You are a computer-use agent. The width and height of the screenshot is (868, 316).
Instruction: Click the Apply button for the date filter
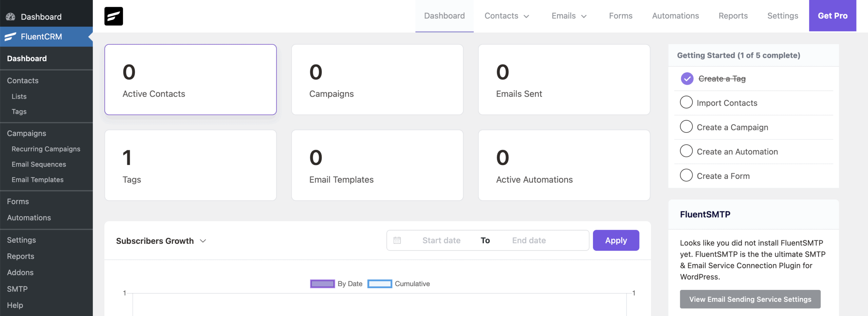click(616, 240)
